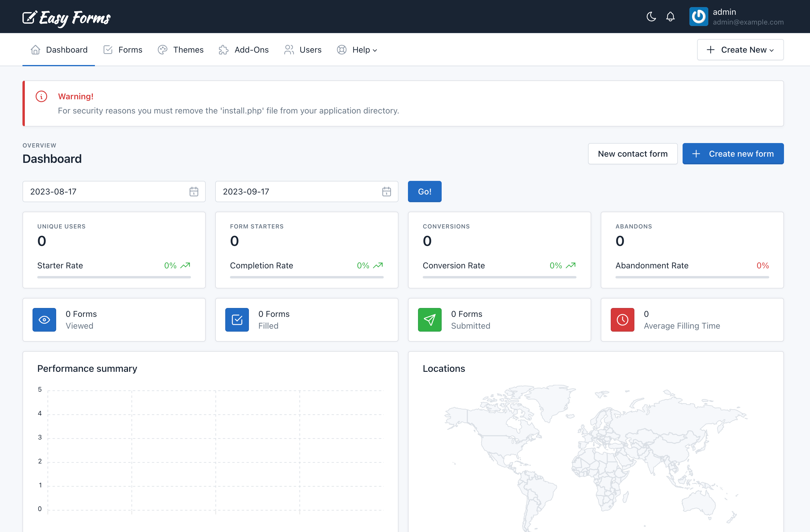Toggle dark mode with moon icon
This screenshot has width=810, height=532.
click(x=652, y=17)
